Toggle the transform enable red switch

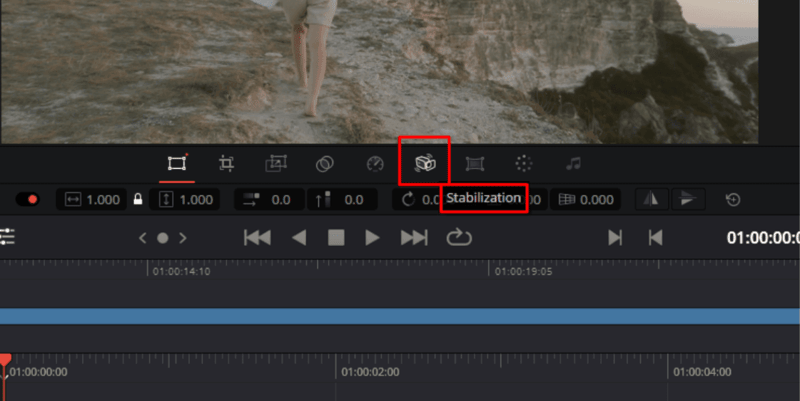[x=28, y=199]
